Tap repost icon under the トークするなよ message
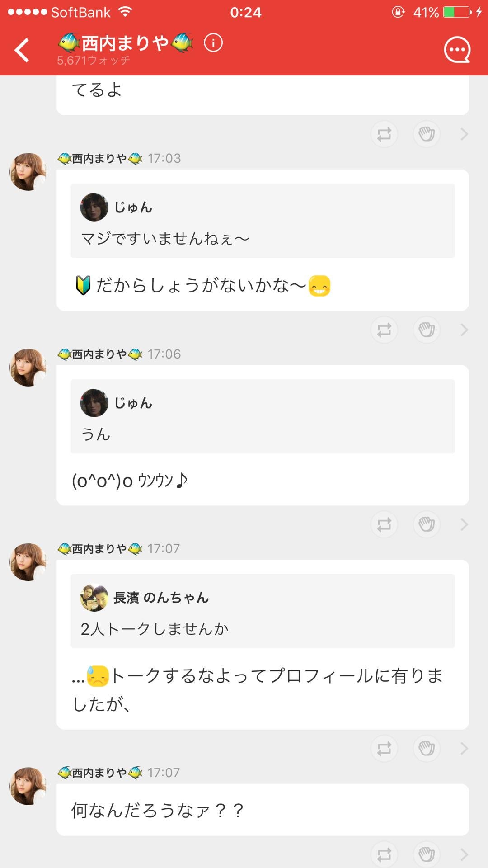 [x=384, y=749]
